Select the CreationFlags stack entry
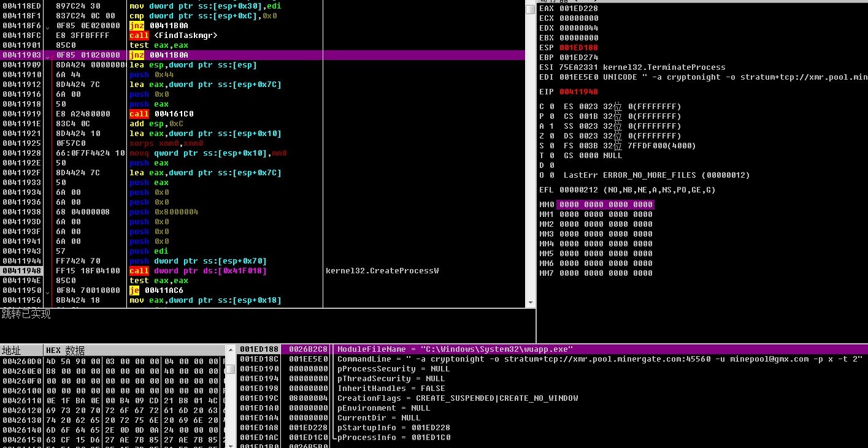 [x=458, y=398]
